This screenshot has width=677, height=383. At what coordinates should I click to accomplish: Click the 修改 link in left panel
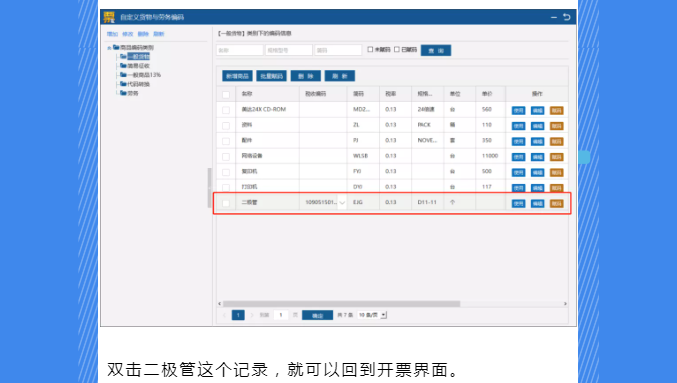point(128,34)
